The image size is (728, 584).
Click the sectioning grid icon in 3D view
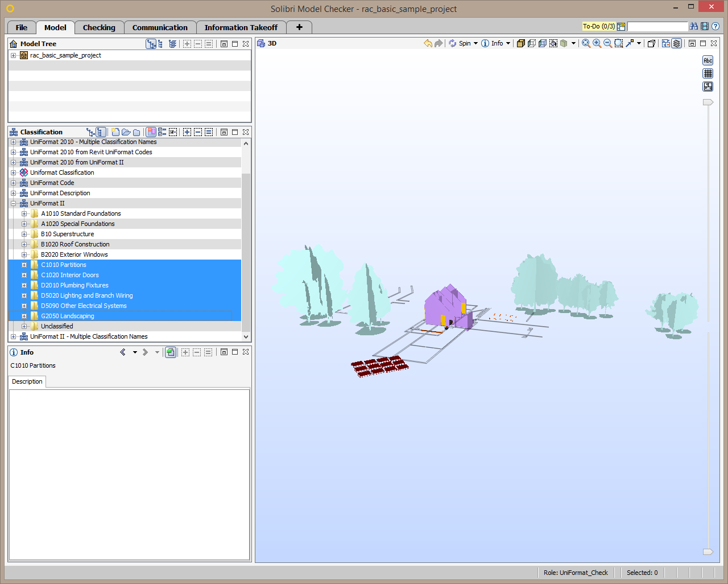(x=708, y=73)
